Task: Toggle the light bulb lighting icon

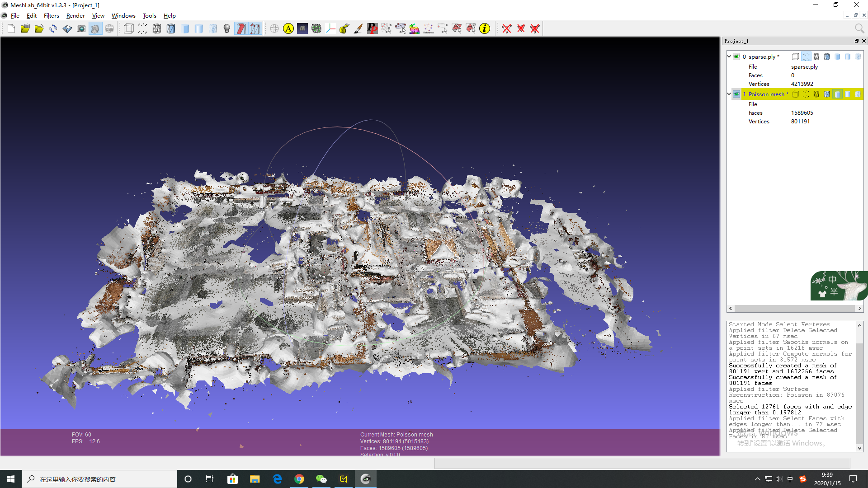Action: (227, 29)
